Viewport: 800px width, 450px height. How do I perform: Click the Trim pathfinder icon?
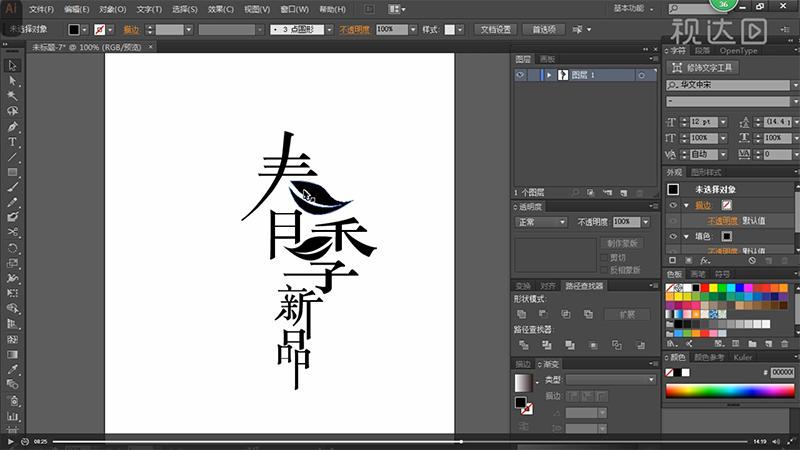click(x=547, y=345)
